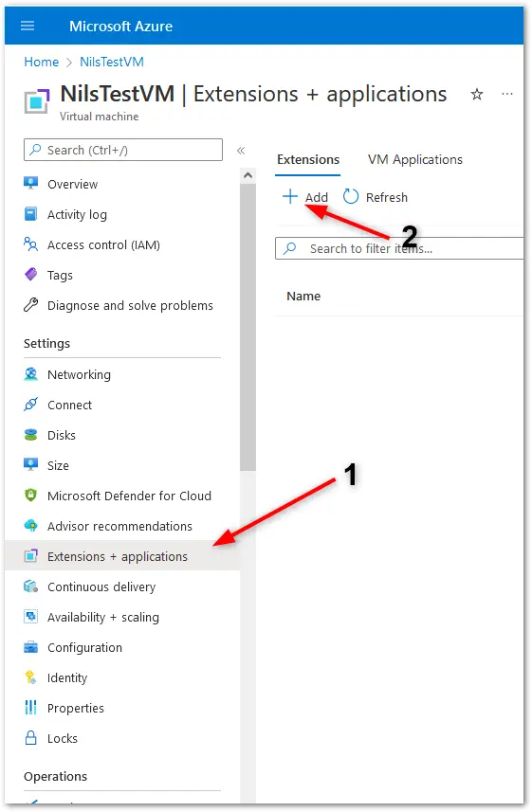Go to Home breadcrumb link
Viewport: 532px width, 812px height.
pyautogui.click(x=42, y=63)
